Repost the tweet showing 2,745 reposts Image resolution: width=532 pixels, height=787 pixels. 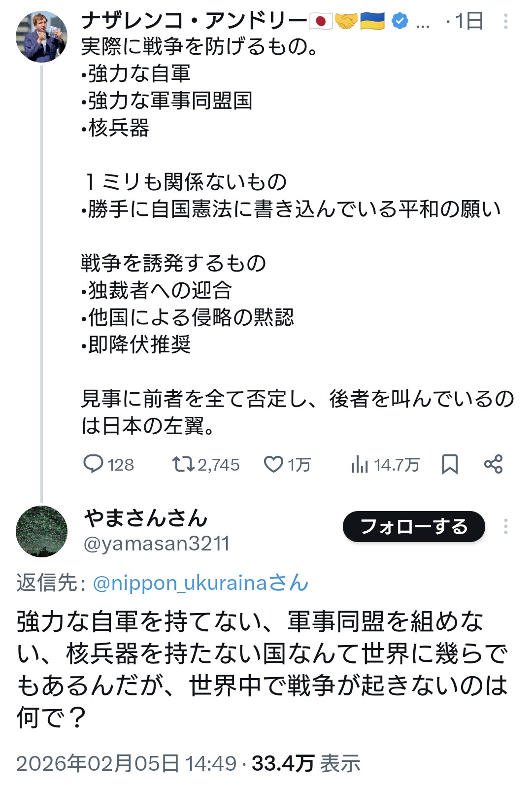coord(183,464)
